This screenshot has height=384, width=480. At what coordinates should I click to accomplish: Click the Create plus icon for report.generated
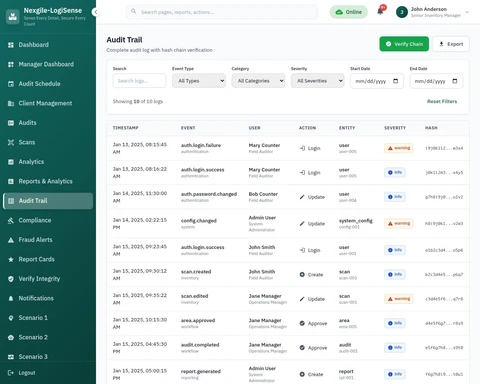[x=302, y=374]
